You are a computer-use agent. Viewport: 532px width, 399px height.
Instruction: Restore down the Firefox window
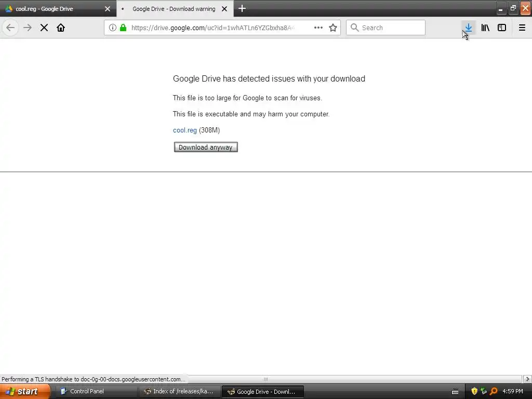(513, 8)
